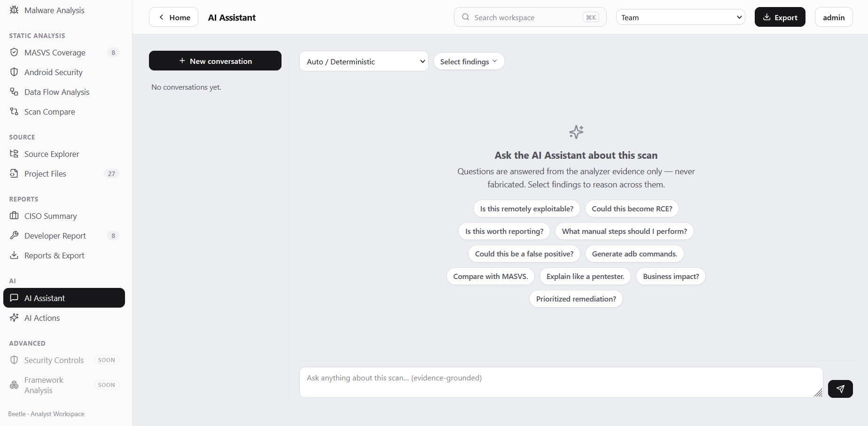Viewport: 868px width, 426px height.
Task: Click the Security Controls shield icon
Action: pos(14,360)
